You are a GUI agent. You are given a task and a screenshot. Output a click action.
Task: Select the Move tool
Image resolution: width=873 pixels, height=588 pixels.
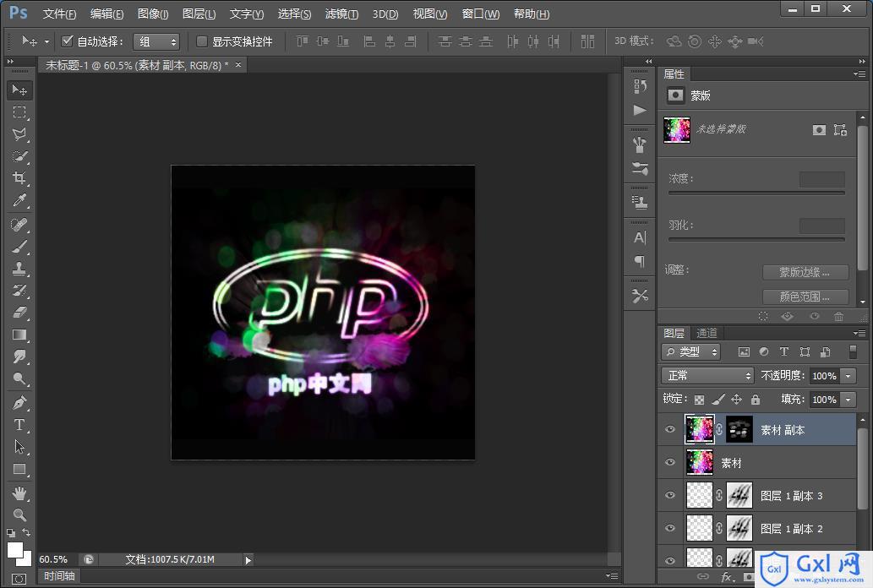pyautogui.click(x=19, y=90)
